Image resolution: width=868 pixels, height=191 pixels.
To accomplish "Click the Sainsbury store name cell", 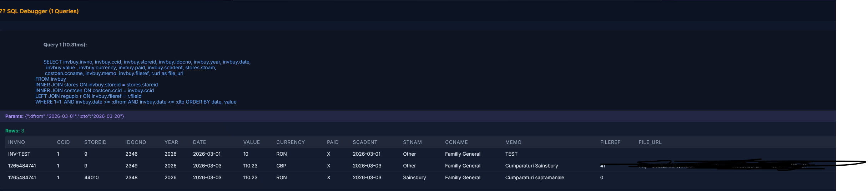I will (x=414, y=177).
